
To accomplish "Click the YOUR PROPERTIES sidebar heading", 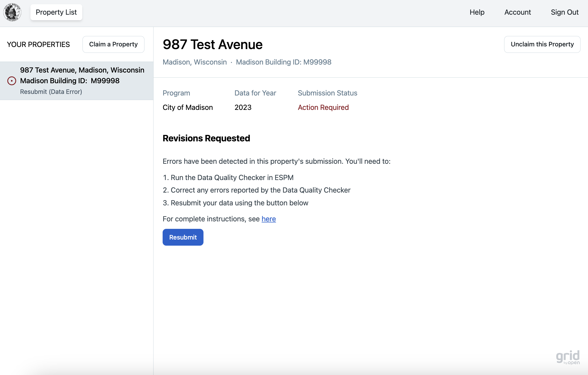I will [x=38, y=45].
